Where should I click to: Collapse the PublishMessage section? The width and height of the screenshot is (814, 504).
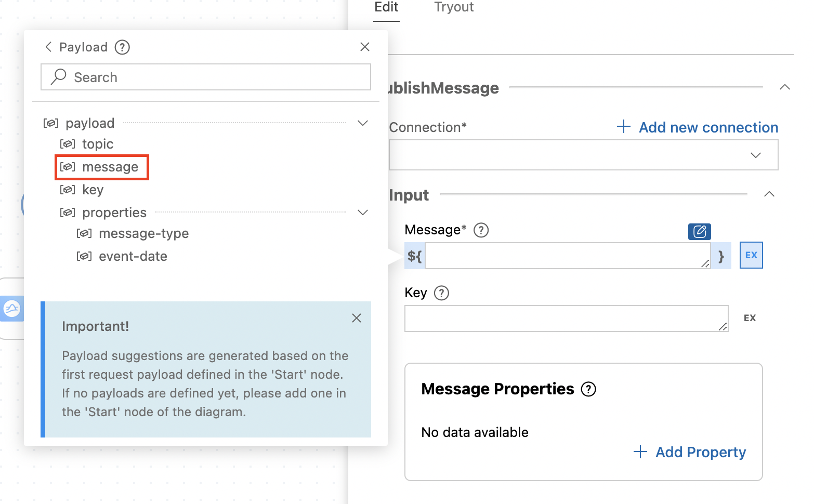(x=785, y=87)
